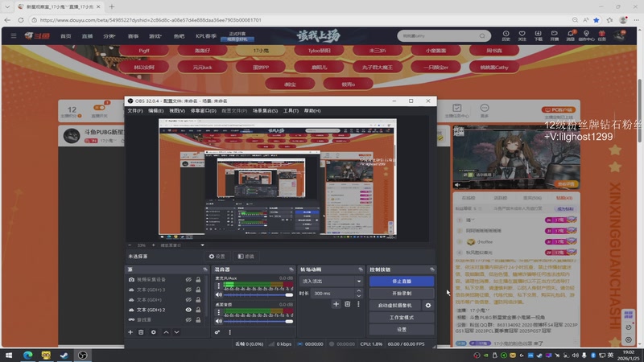The height and width of the screenshot is (362, 644).
Task: Move source down with the down arrow
Action: pos(176,332)
